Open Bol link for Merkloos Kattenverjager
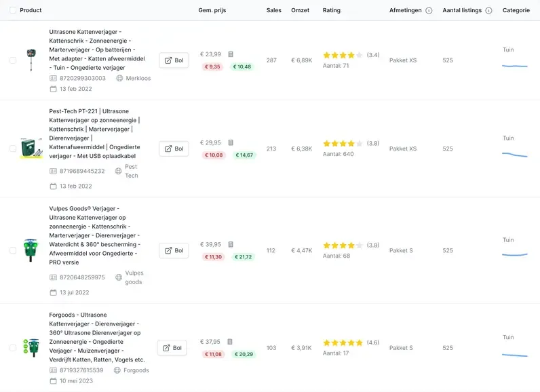540x392 pixels. [174, 60]
